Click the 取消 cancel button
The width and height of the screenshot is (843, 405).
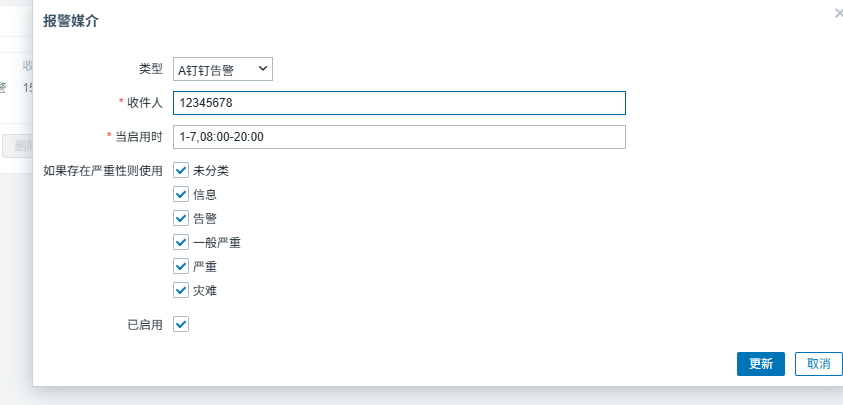(818, 364)
